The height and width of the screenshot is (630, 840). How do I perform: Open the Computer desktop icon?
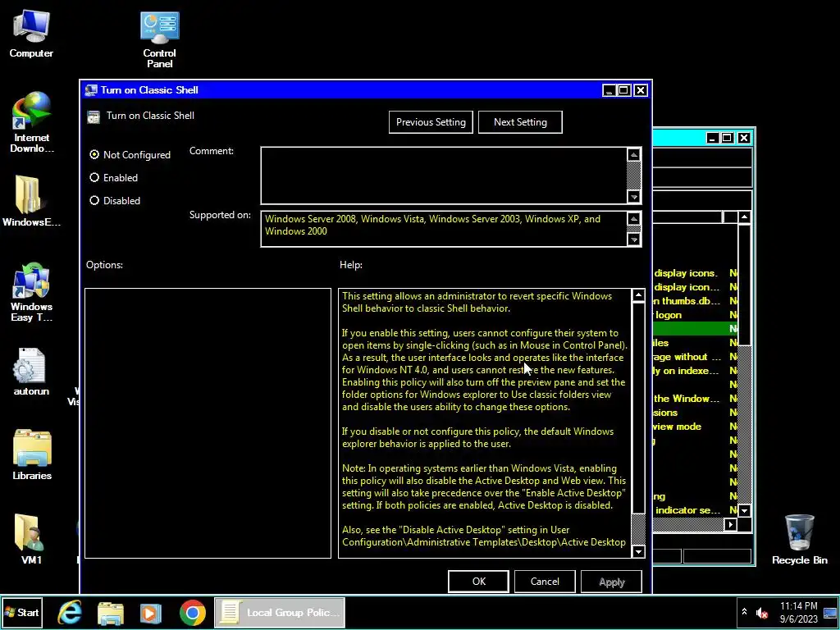[31, 33]
